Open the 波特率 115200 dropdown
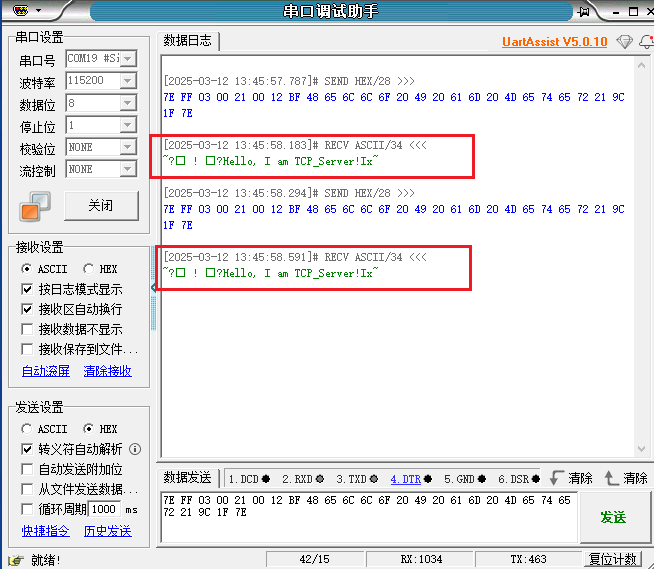The height and width of the screenshot is (569, 654). 128,81
